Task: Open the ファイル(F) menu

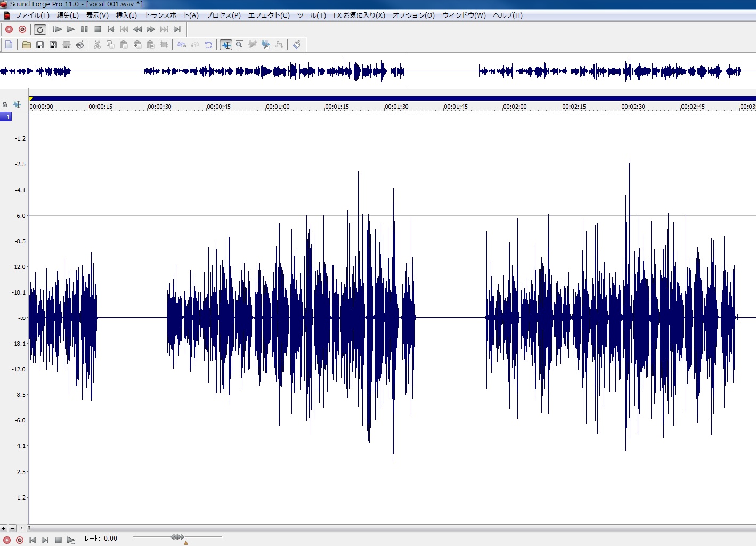Action: (32, 15)
